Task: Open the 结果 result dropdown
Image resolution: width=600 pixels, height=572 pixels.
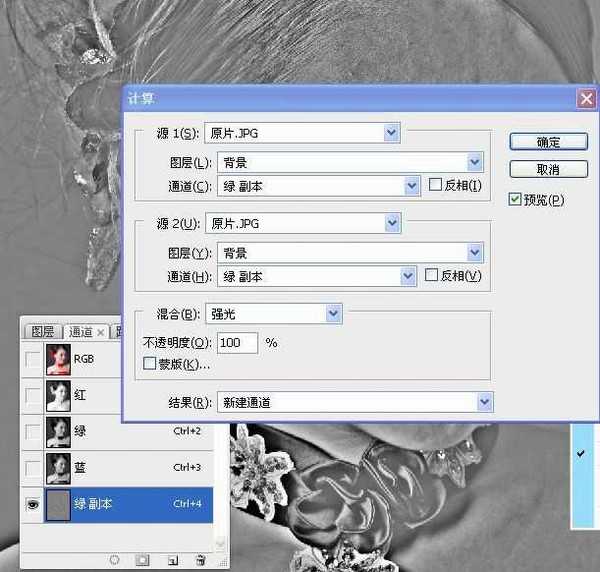Action: [485, 402]
